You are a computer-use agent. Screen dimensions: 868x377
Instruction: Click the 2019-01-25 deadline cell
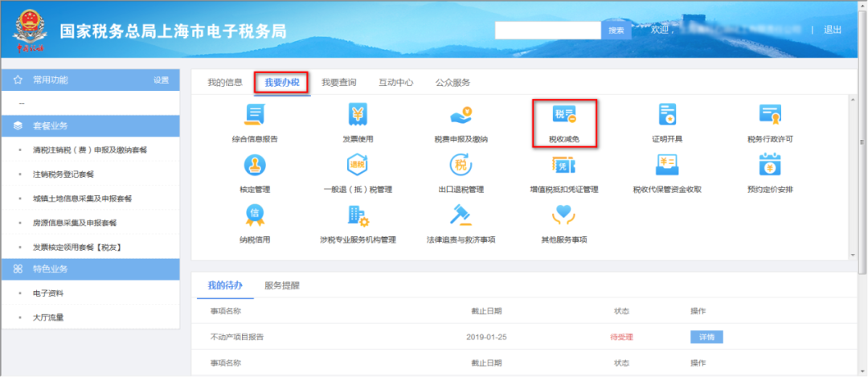486,337
